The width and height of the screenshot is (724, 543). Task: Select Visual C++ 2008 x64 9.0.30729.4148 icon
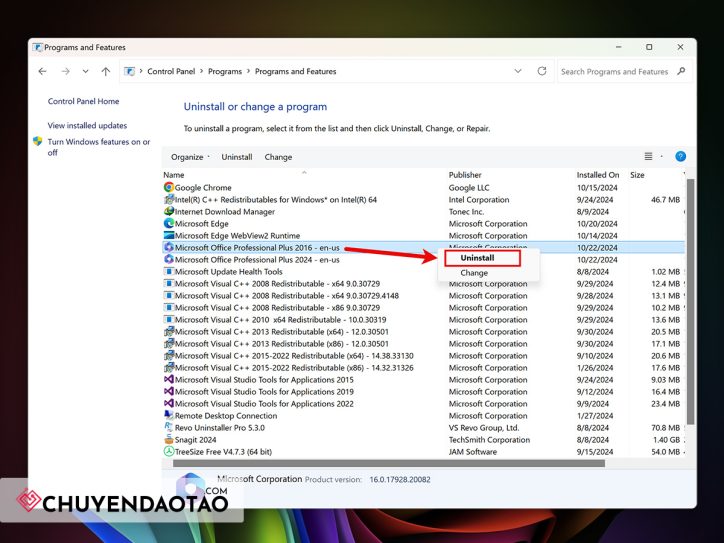169,295
